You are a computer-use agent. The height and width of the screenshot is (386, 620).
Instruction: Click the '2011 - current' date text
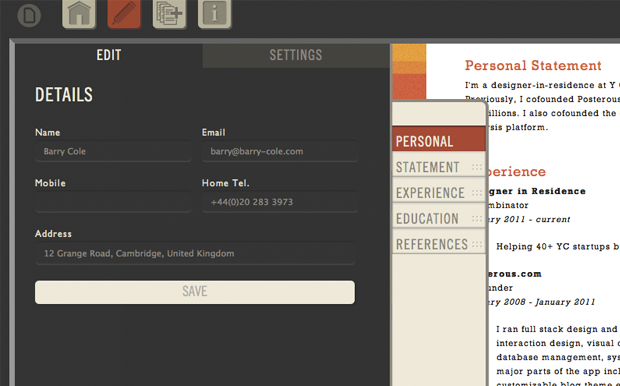click(x=537, y=219)
